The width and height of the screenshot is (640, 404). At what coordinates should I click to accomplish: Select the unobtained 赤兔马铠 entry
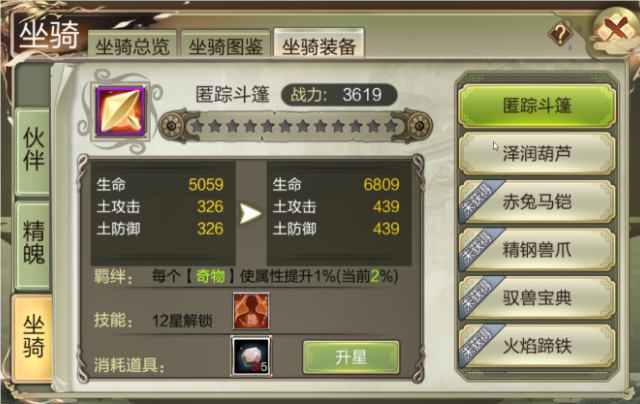537,202
